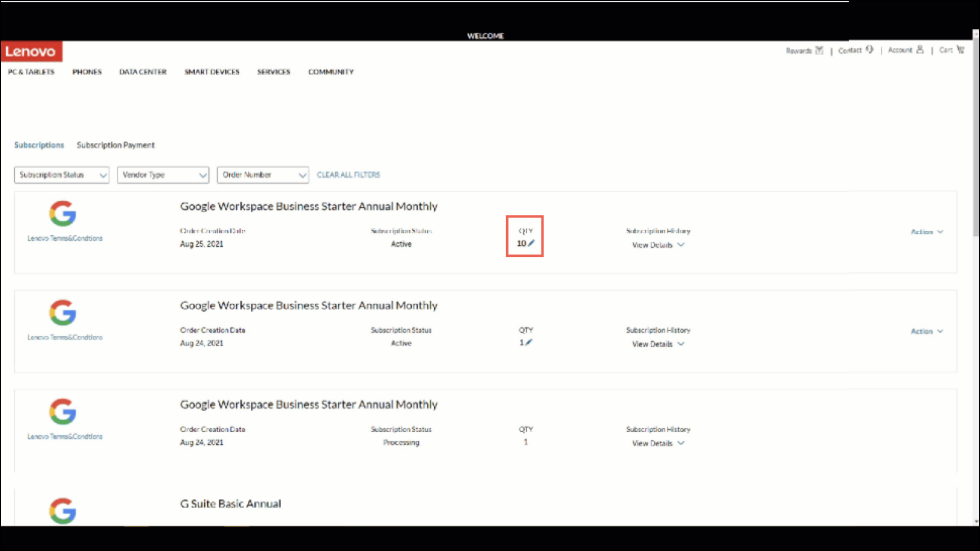980x551 pixels.
Task: Click Google logo of second subscription
Action: pyautogui.click(x=63, y=312)
